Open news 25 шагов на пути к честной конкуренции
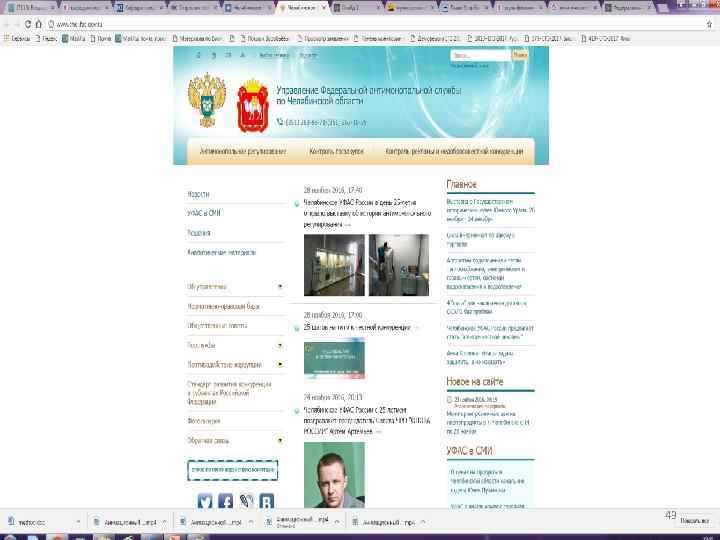 click(357, 327)
